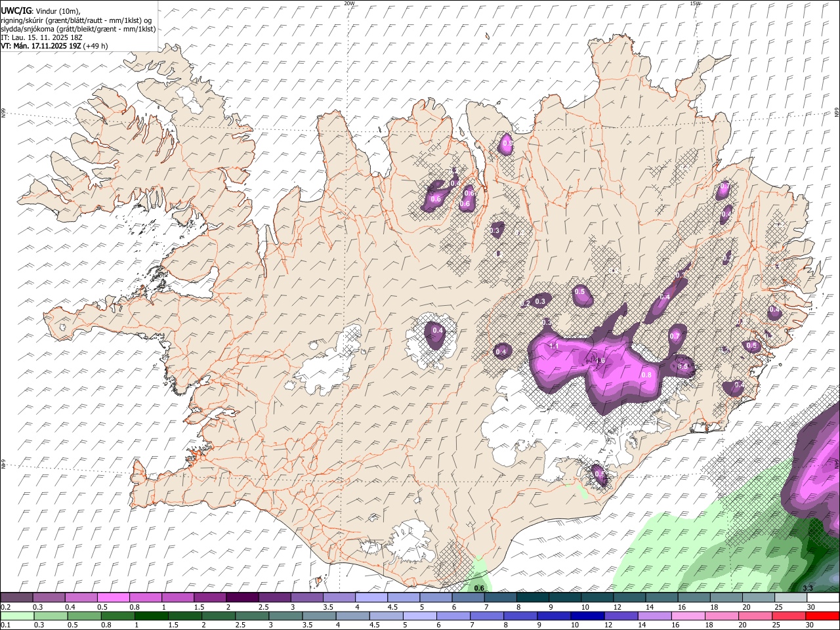The height and width of the screenshot is (630, 840).
Task: Click the 'VT: Mán. 17.11.2025 19Z' valid time
Action: 41,46
